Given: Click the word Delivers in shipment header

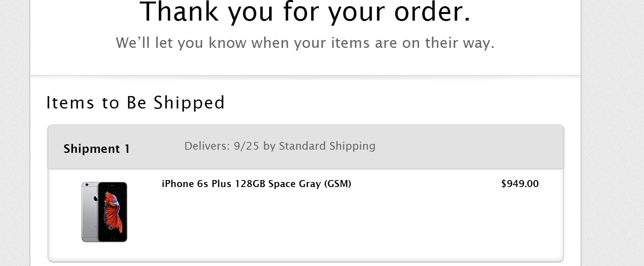Looking at the screenshot, I should click(207, 146).
